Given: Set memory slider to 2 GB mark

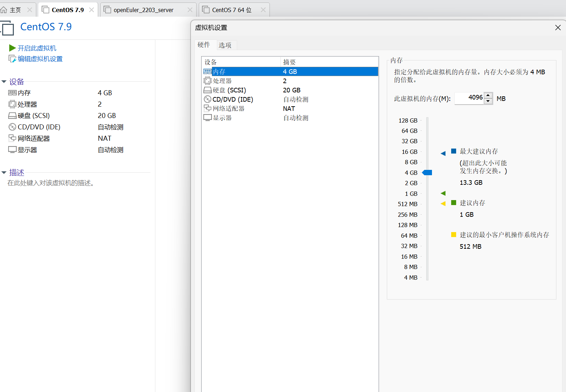Looking at the screenshot, I should pyautogui.click(x=427, y=183).
